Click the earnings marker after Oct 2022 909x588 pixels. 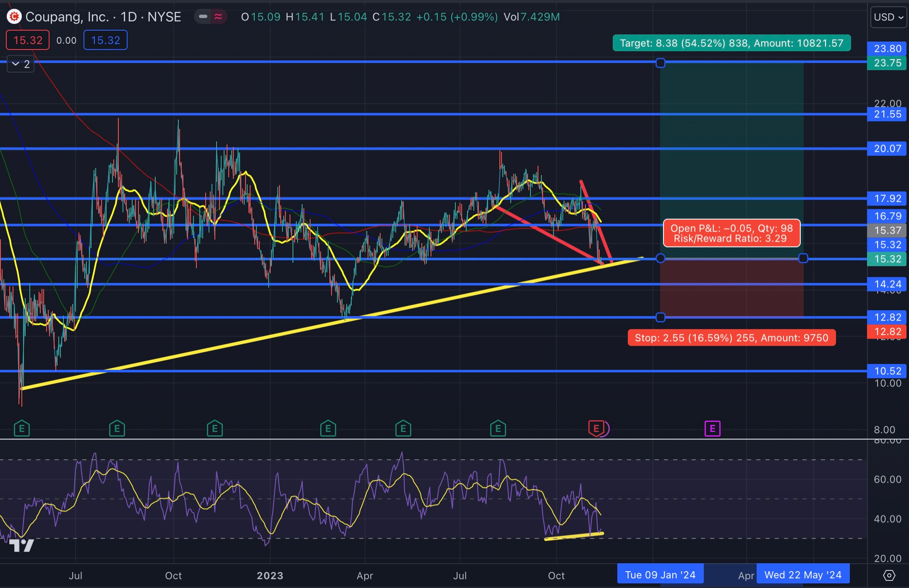tap(215, 429)
